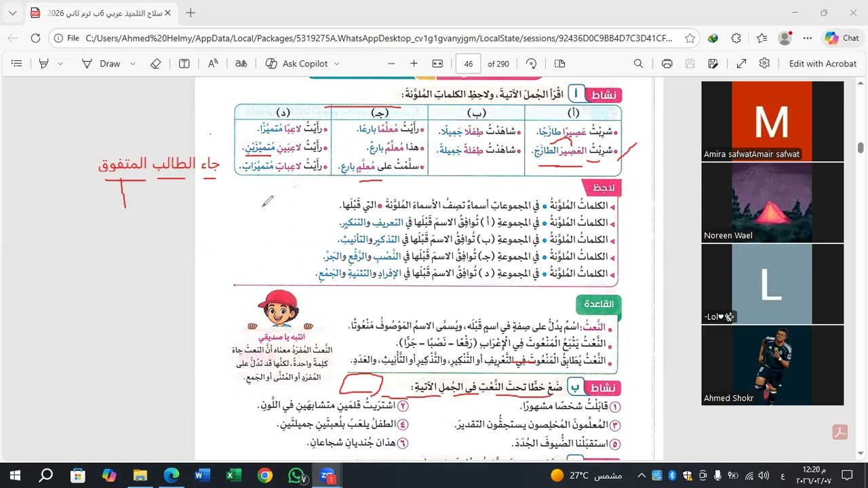Image resolution: width=868 pixels, height=488 pixels.
Task: Open browser extensions menu
Action: [736, 39]
